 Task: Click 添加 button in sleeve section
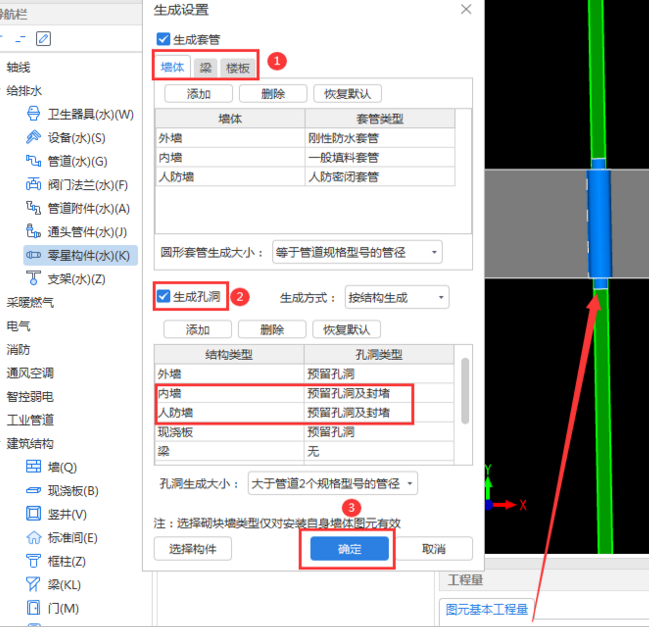coord(198,94)
